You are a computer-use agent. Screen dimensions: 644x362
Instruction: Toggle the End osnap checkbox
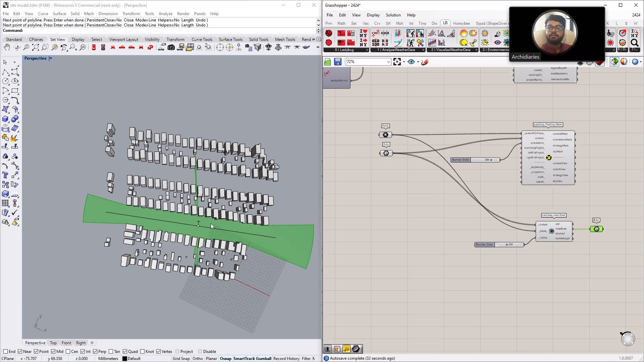point(6,352)
